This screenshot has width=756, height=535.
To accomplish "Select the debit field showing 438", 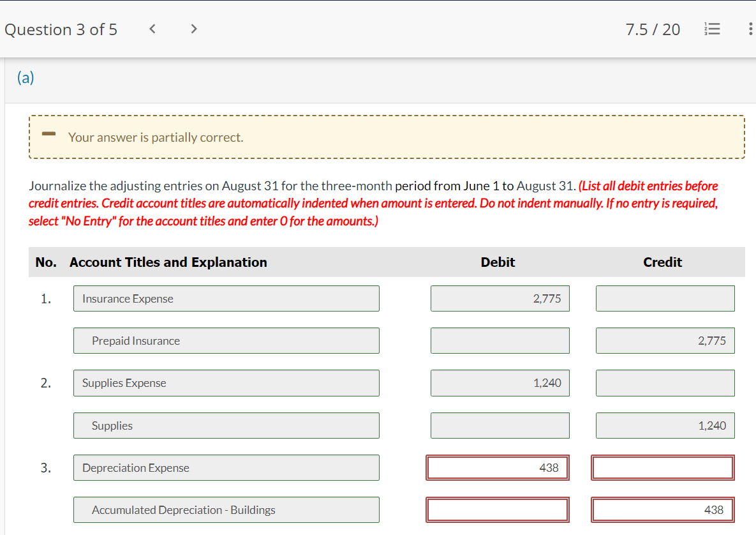I will [498, 467].
